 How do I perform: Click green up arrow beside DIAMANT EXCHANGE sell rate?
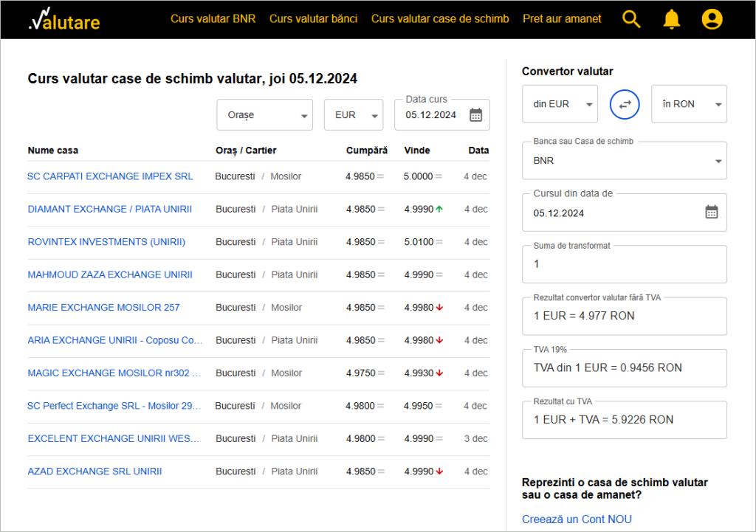point(439,210)
